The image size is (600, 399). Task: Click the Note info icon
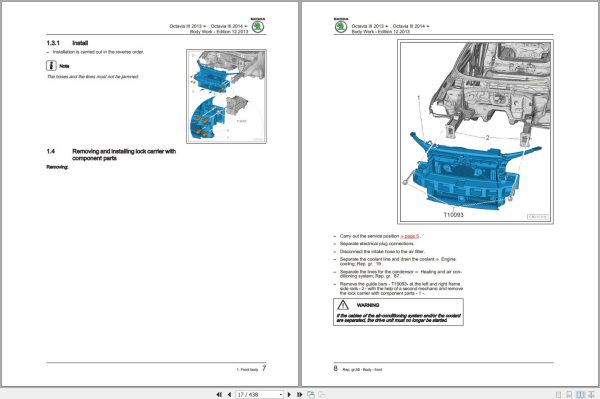pyautogui.click(x=51, y=65)
